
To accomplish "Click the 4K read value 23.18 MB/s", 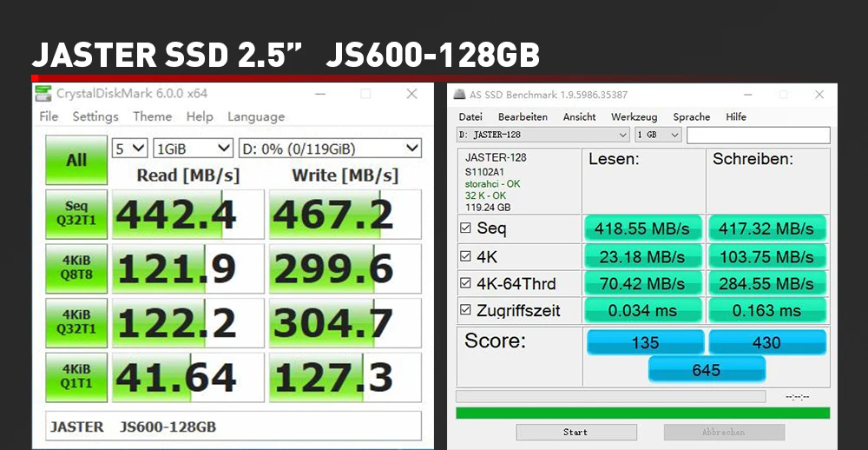I will pyautogui.click(x=642, y=256).
